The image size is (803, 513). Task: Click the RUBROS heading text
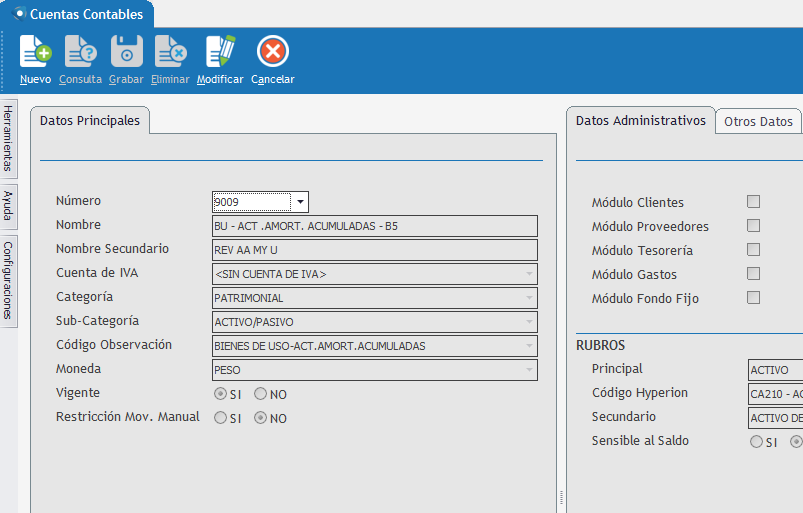point(600,346)
